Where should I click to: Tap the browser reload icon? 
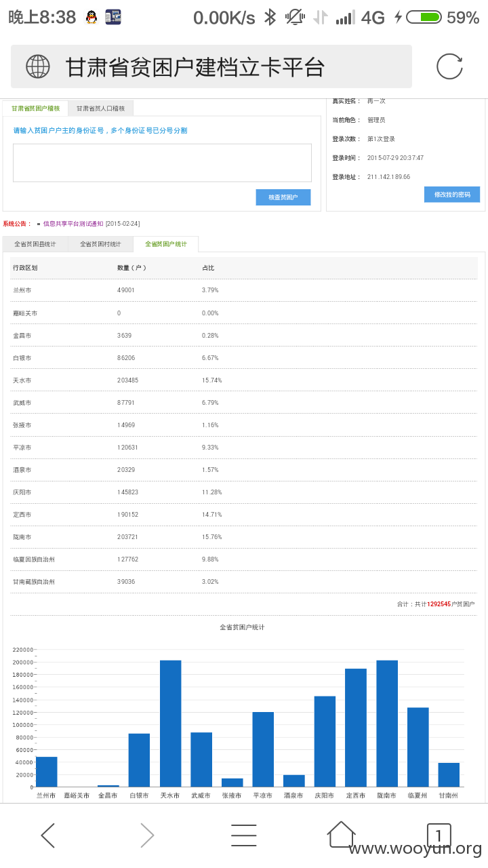pyautogui.click(x=449, y=66)
